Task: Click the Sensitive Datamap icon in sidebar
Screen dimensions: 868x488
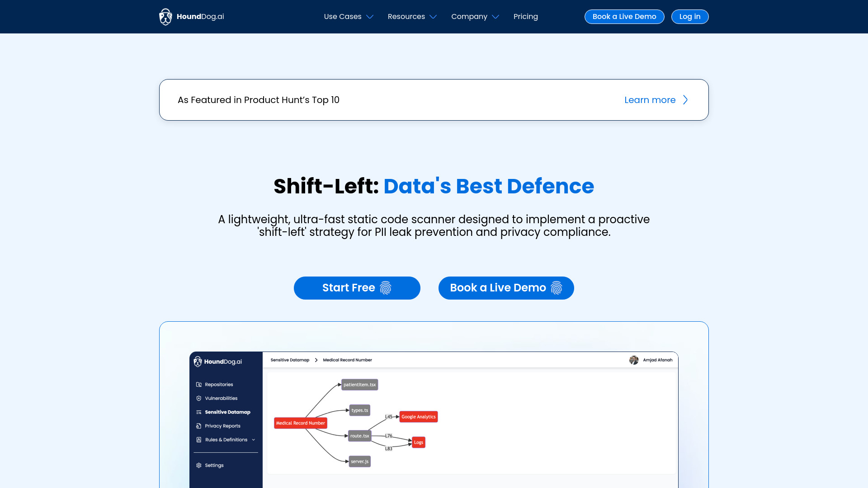Action: (x=199, y=412)
